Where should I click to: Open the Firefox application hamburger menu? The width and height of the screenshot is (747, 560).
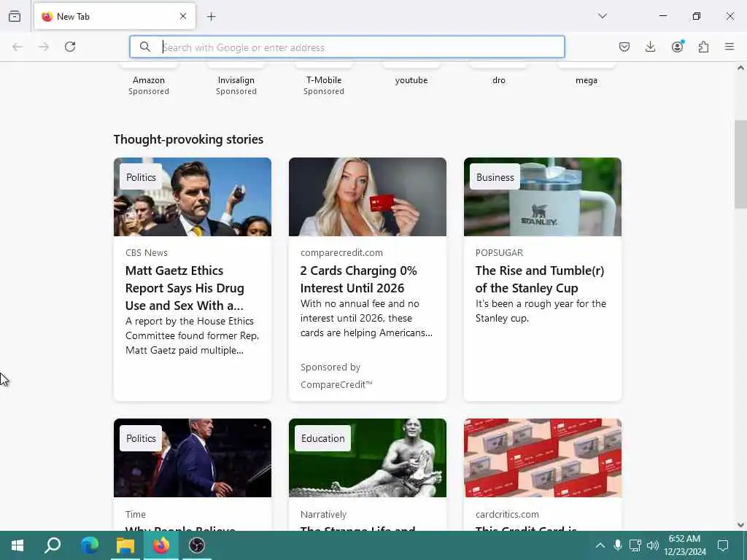(x=729, y=47)
